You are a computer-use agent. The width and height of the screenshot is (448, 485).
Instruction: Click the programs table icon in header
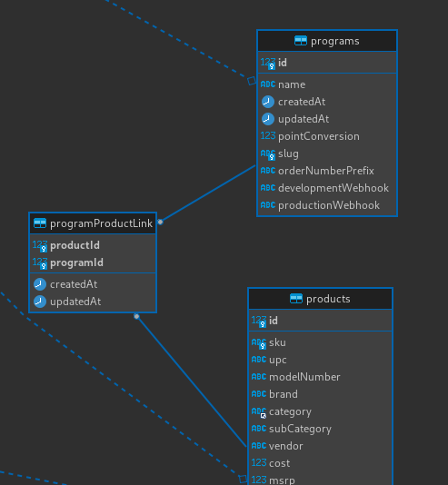point(301,41)
